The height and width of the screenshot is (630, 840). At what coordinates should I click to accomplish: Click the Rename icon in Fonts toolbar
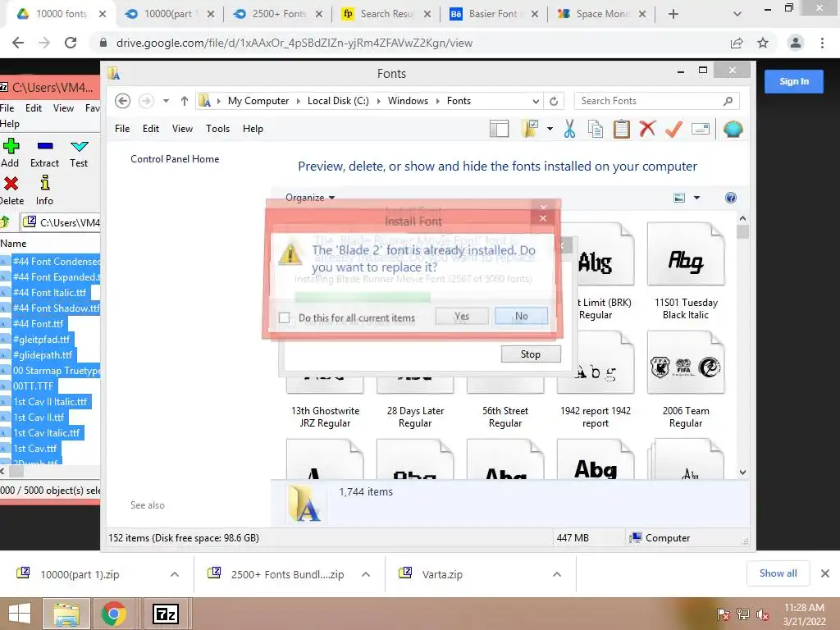tap(701, 129)
